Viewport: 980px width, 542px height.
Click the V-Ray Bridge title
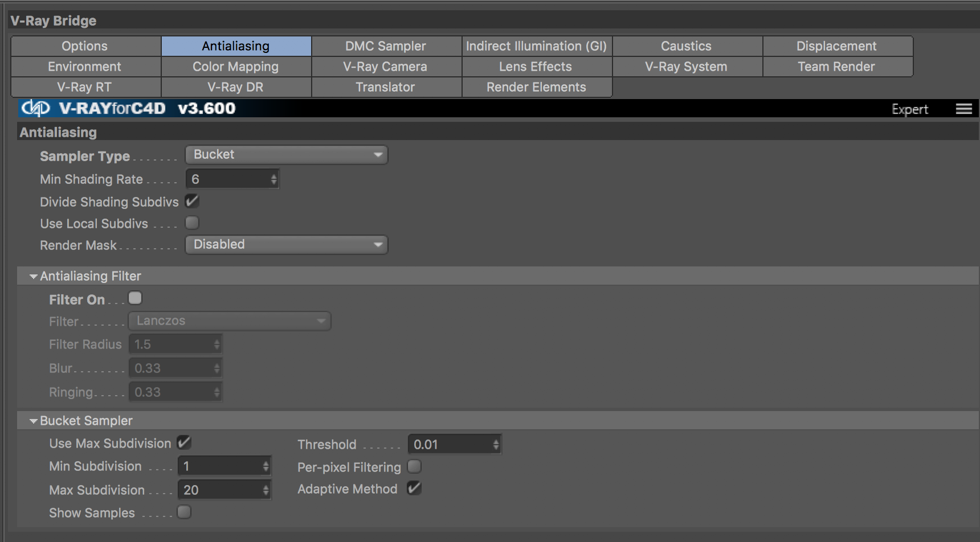pyautogui.click(x=54, y=21)
